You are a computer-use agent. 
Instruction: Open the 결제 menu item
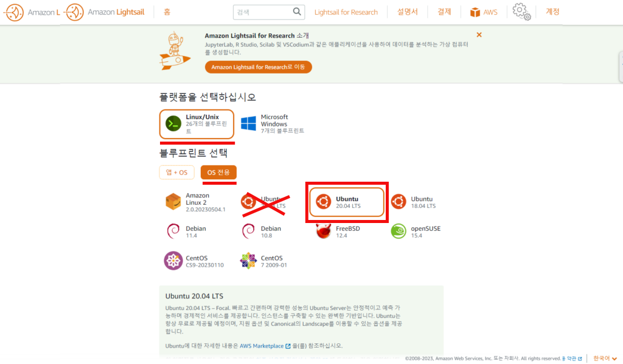pos(444,12)
